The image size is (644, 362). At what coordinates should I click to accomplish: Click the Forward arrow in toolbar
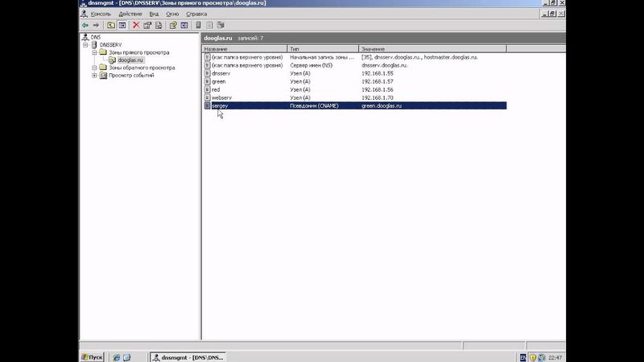96,25
